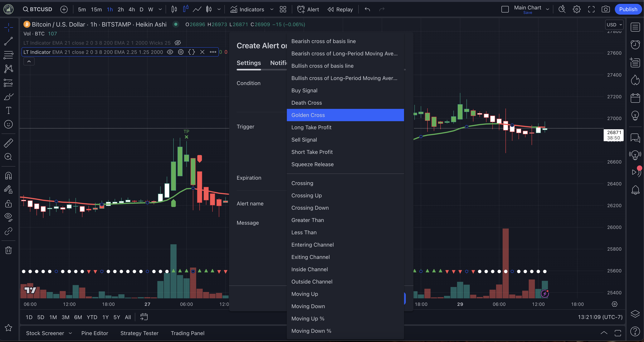Open the forecasting and measurement tools

tap(8, 83)
